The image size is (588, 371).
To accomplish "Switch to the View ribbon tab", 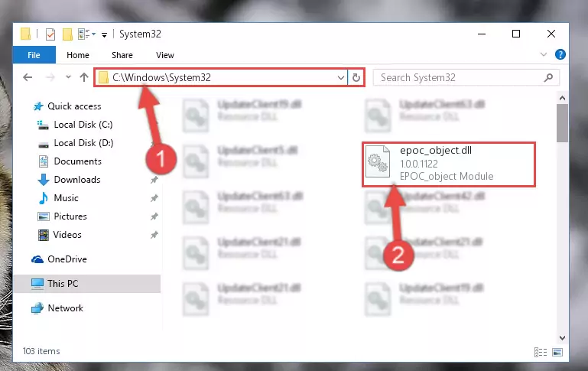I will click(165, 55).
